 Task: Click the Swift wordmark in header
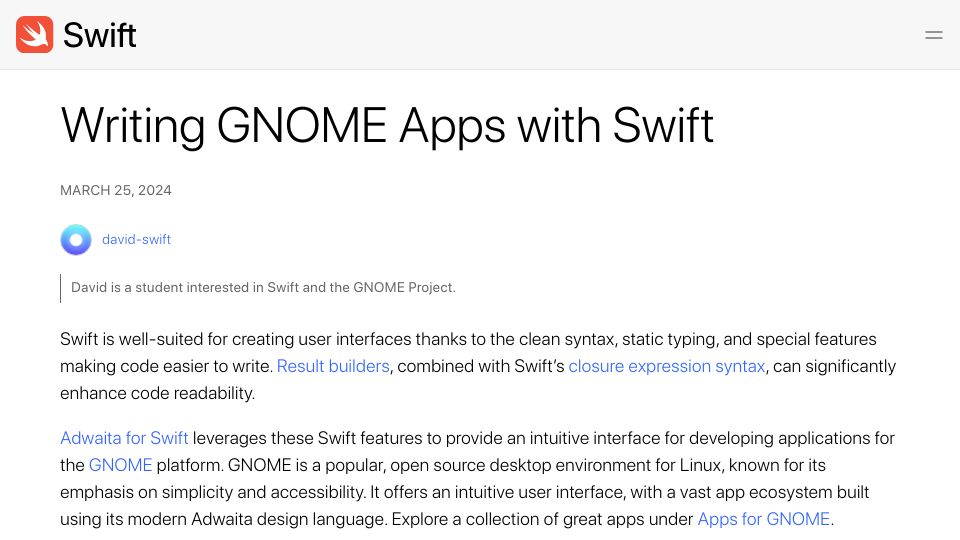pos(99,35)
